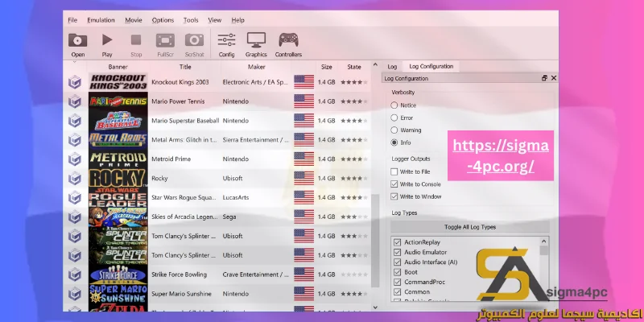644x322 pixels.
Task: Click Knockout Kings 2003 banner image
Action: click(118, 82)
